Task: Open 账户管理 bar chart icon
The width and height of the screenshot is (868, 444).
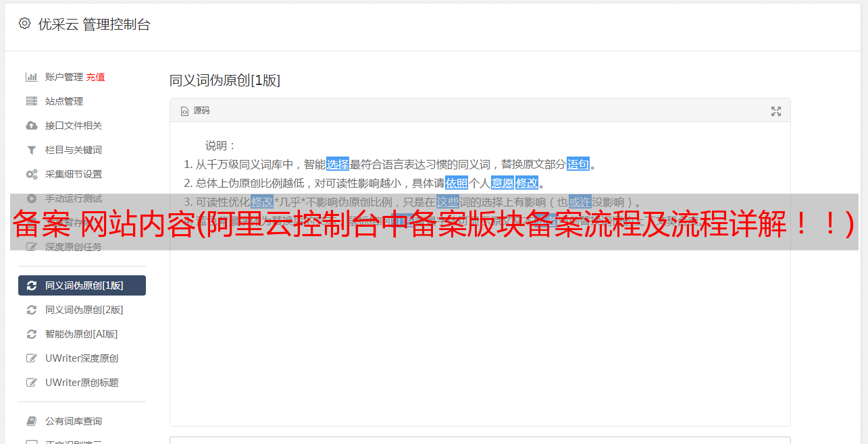Action: coord(31,77)
